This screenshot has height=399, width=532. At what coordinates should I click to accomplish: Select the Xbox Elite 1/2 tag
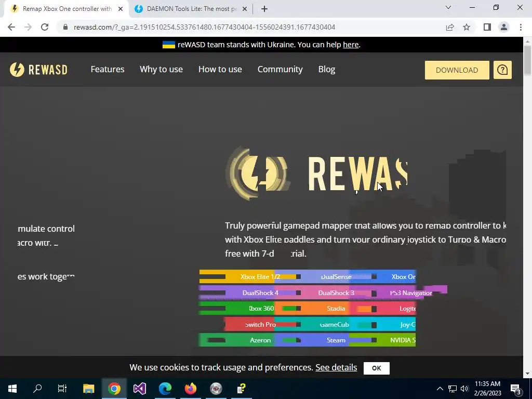[260, 276]
